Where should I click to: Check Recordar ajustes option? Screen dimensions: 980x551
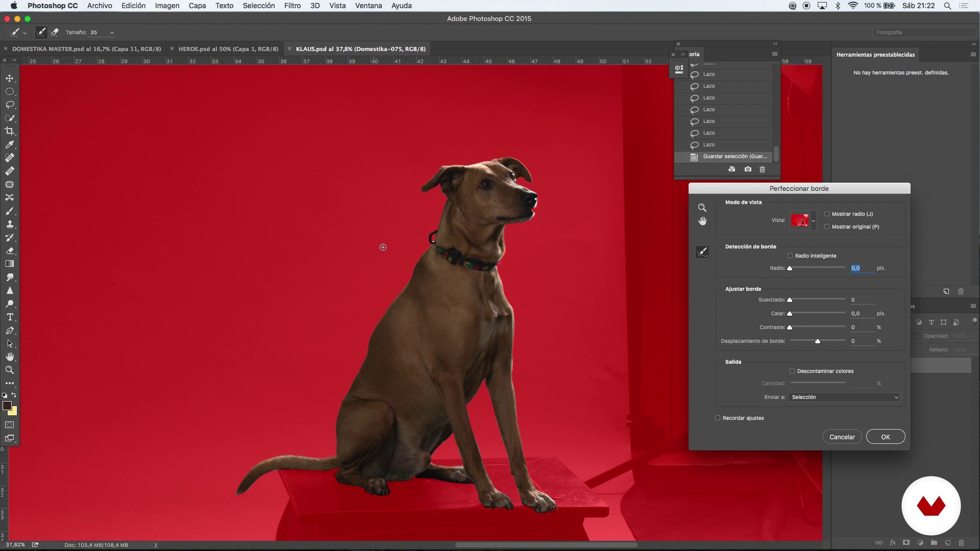tap(718, 418)
